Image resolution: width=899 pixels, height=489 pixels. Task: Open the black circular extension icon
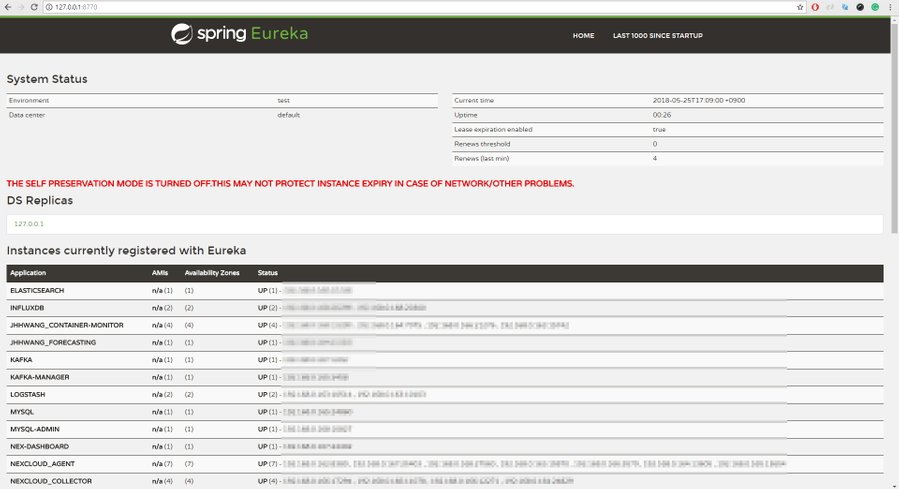pyautogui.click(x=860, y=7)
